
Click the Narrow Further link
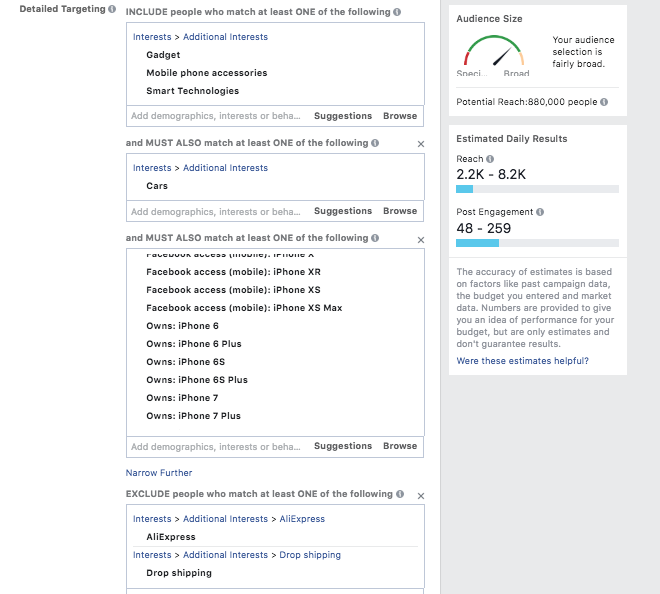[x=159, y=473]
